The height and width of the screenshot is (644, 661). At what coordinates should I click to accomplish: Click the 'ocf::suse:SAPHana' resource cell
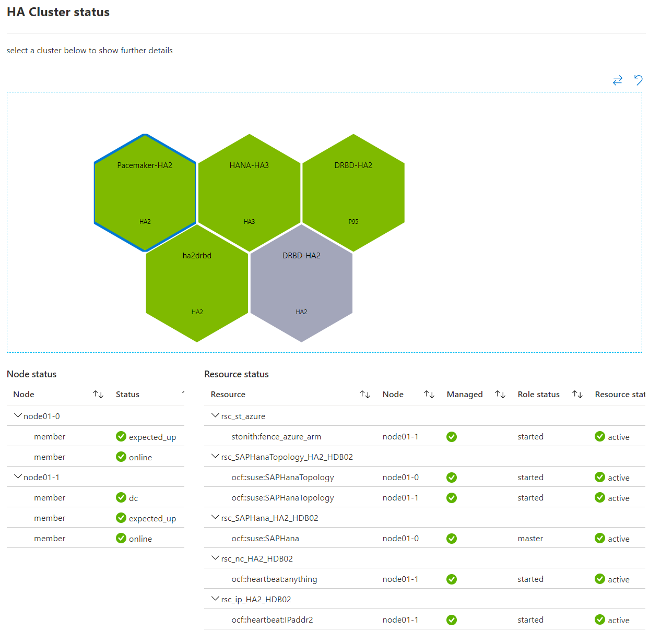(265, 539)
